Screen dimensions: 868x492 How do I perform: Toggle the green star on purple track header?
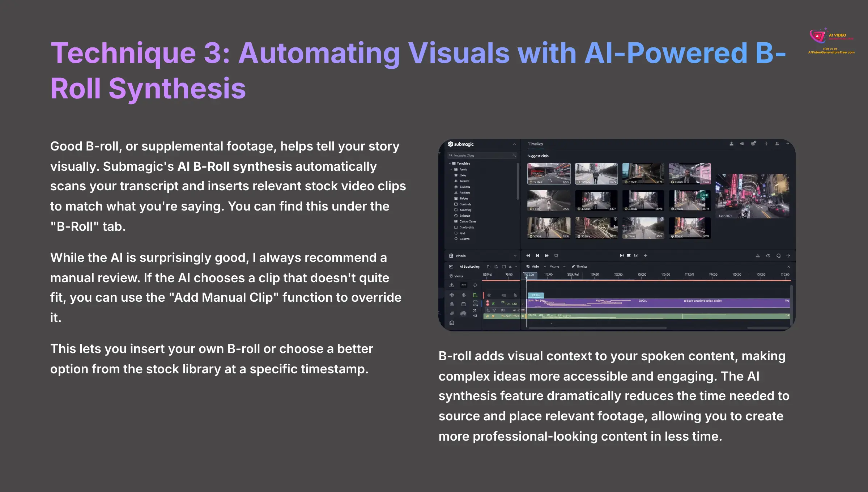pyautogui.click(x=493, y=303)
